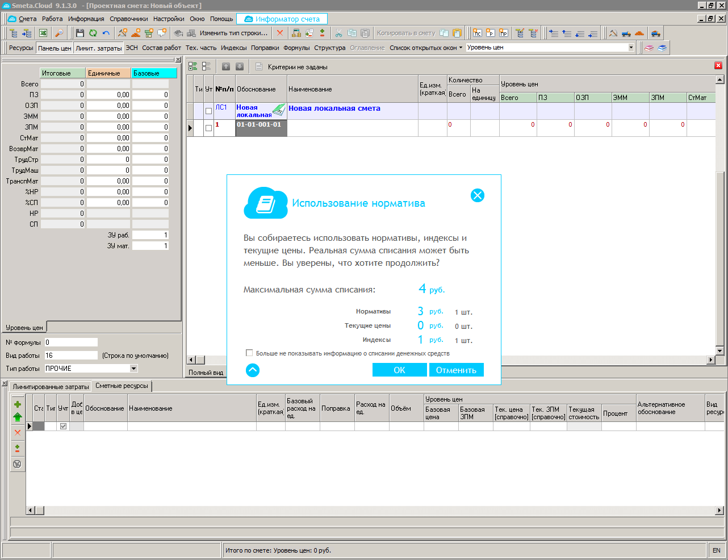Click red X delete in resources panel
This screenshot has width=728, height=560.
pos(18,433)
